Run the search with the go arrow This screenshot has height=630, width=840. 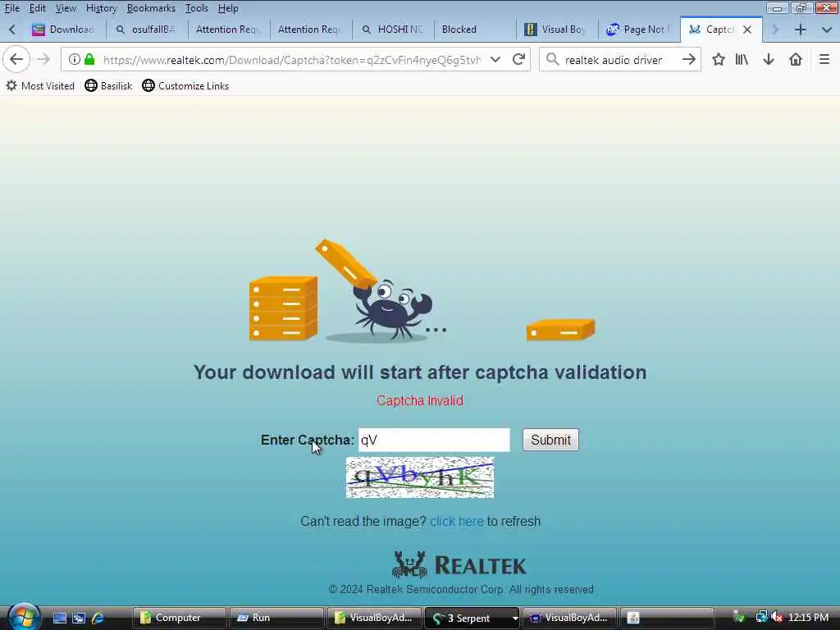tap(688, 59)
